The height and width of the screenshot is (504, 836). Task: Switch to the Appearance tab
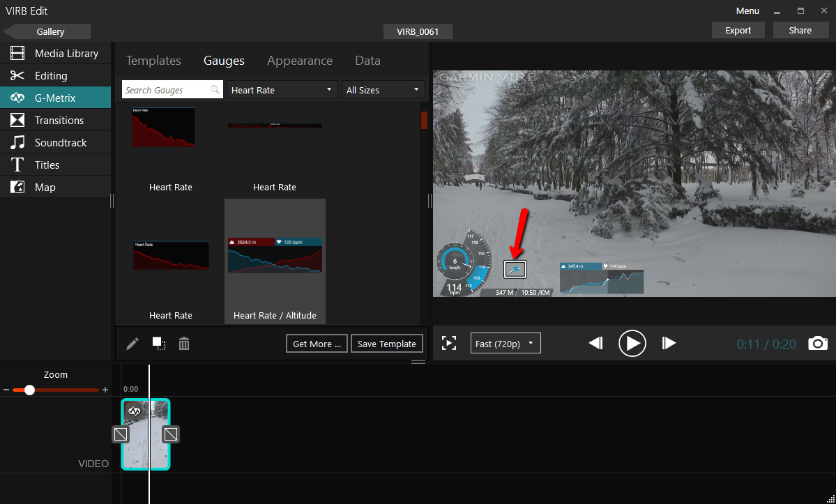coord(299,61)
